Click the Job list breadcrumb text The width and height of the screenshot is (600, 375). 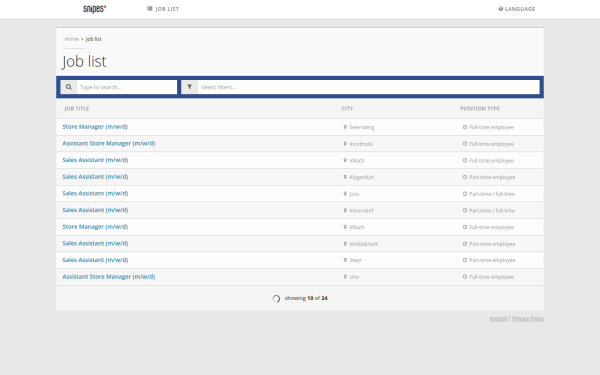pos(93,39)
